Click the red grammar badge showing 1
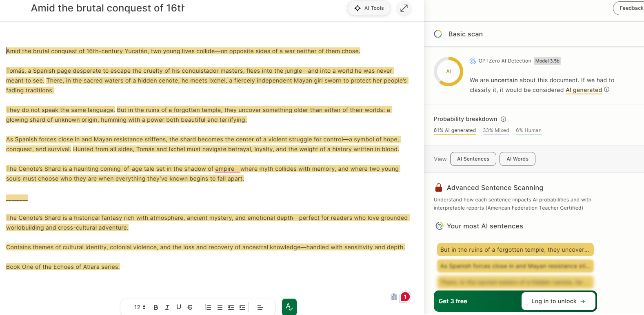 coord(405,297)
